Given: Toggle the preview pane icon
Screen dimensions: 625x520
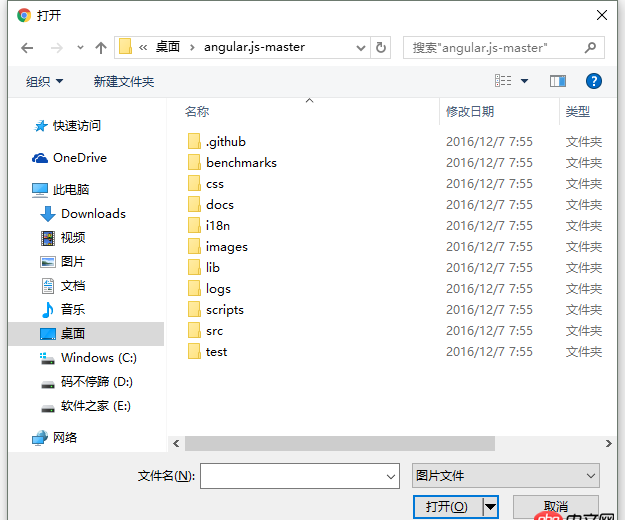Looking at the screenshot, I should tap(558, 81).
